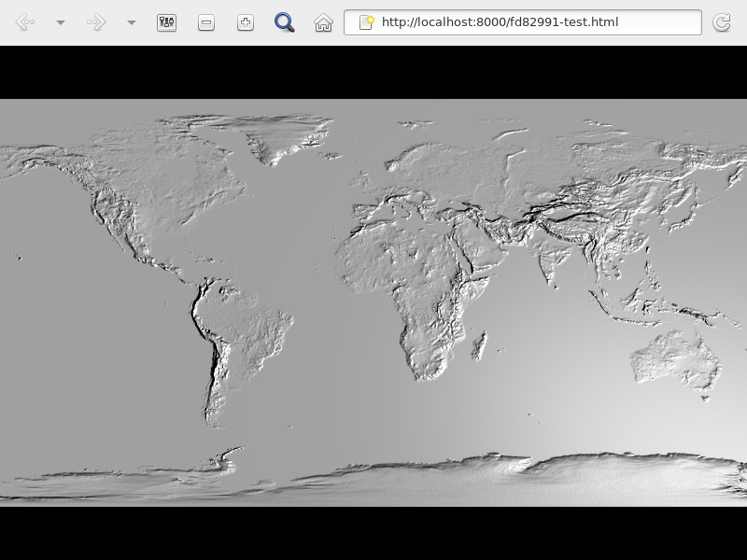The image size is (747, 560).
Task: Reload the page with the refresh button
Action: (x=721, y=22)
